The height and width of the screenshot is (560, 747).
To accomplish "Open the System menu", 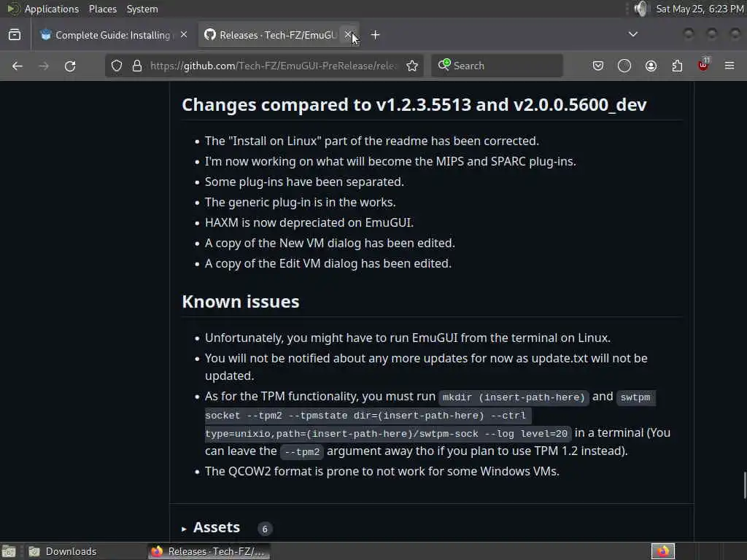I will (x=142, y=9).
